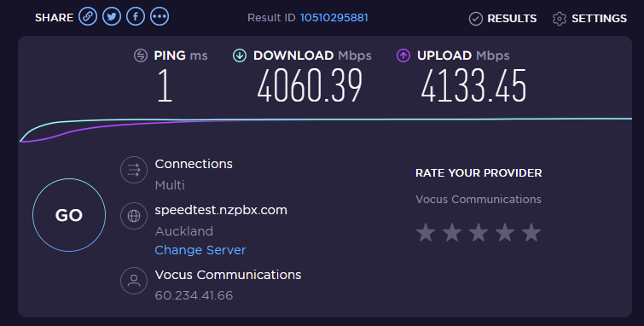Click the globe server icon
Screen dimensions: 644x326
[x=134, y=216]
